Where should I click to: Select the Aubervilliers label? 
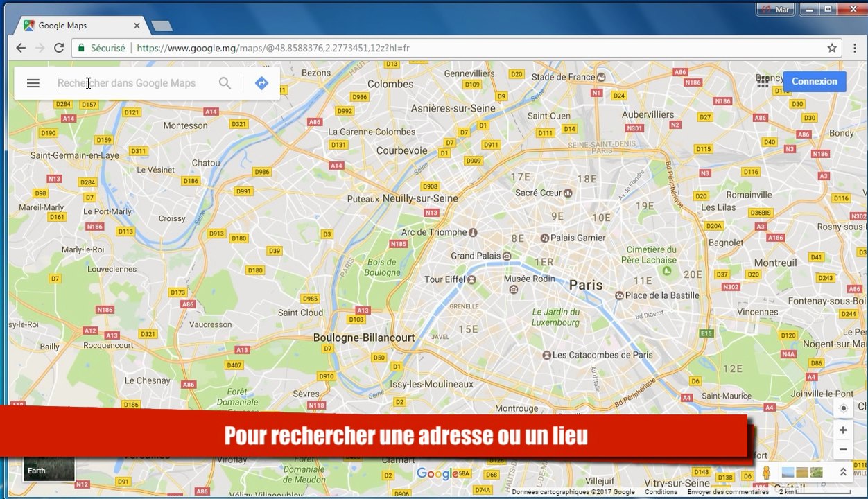[648, 114]
